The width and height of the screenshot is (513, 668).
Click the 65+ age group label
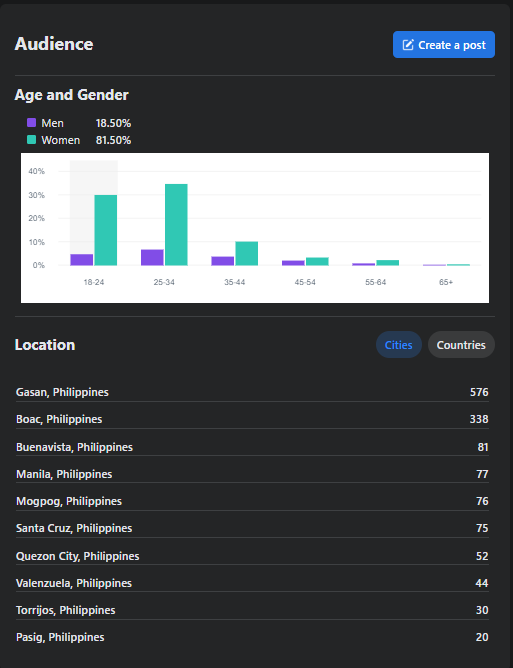pos(446,282)
